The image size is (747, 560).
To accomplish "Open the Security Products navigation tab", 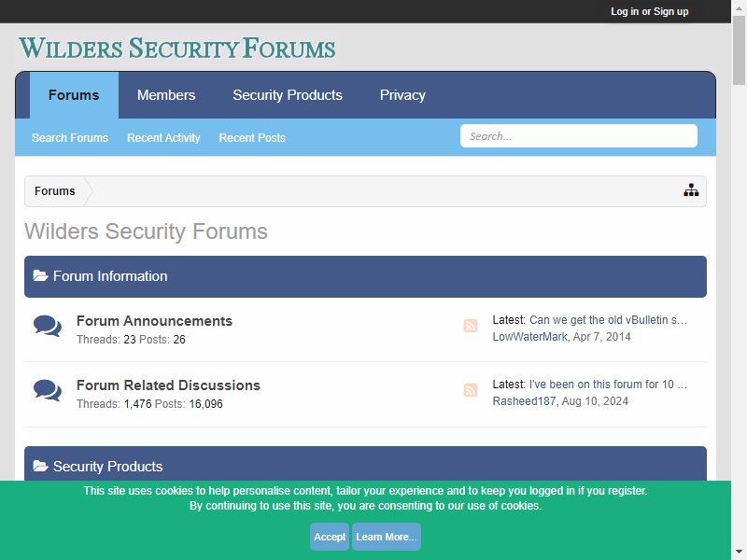I will [x=288, y=95].
